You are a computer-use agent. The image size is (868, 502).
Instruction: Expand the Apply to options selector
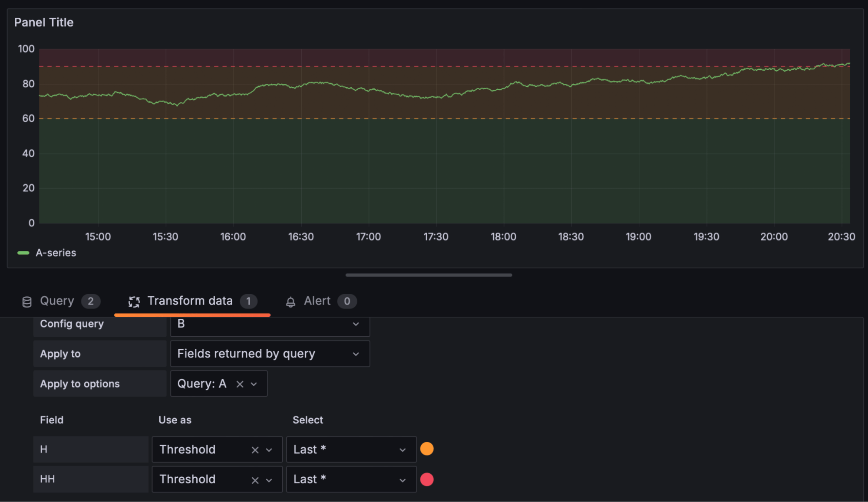254,384
